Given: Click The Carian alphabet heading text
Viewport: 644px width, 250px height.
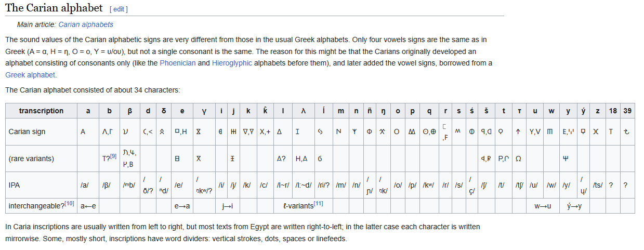Looking at the screenshot, I should [x=54, y=8].
